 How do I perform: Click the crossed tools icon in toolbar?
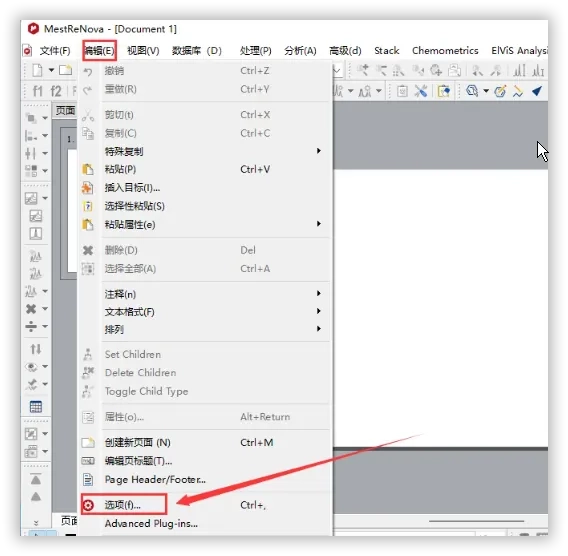[x=421, y=91]
